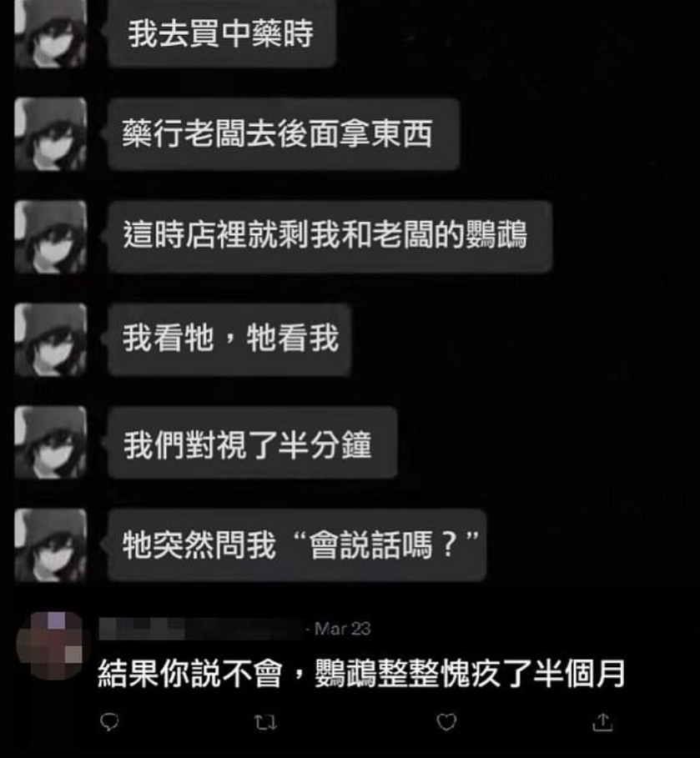700x758 pixels.
Task: Click the reply text 結果你説不會
Action: coord(189,674)
